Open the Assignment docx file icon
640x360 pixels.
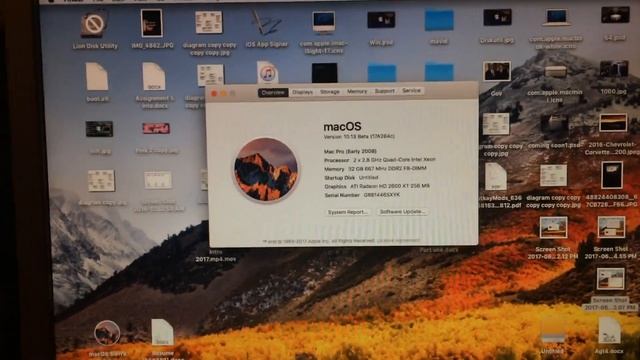point(153,76)
